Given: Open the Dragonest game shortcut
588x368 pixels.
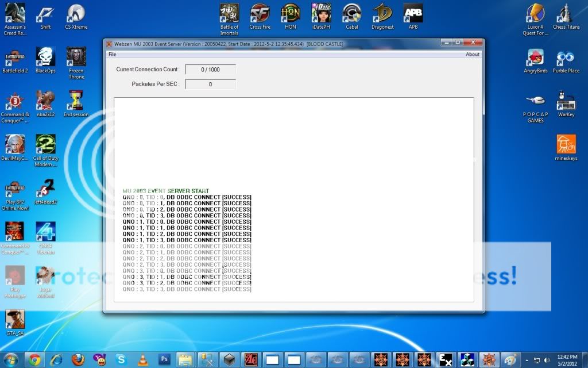Looking at the screenshot, I should point(382,14).
